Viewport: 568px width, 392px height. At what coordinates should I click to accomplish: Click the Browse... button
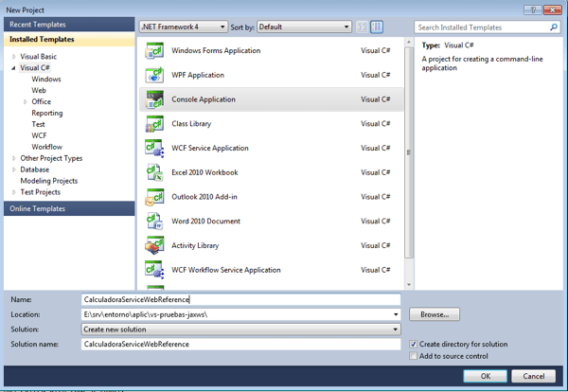pos(435,314)
